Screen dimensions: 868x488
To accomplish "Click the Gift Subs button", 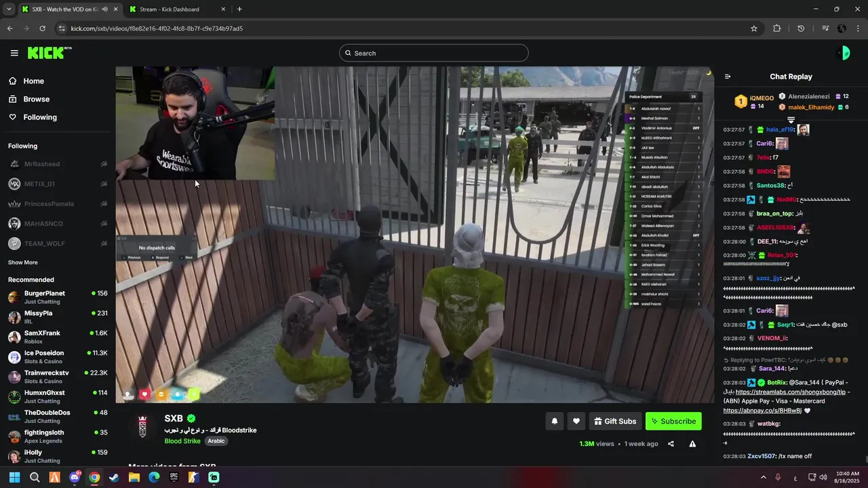I will [x=615, y=421].
